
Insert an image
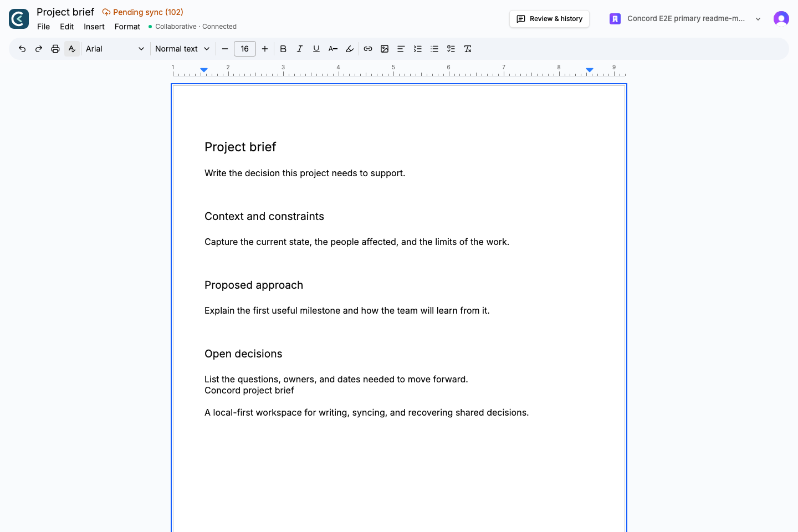385,49
